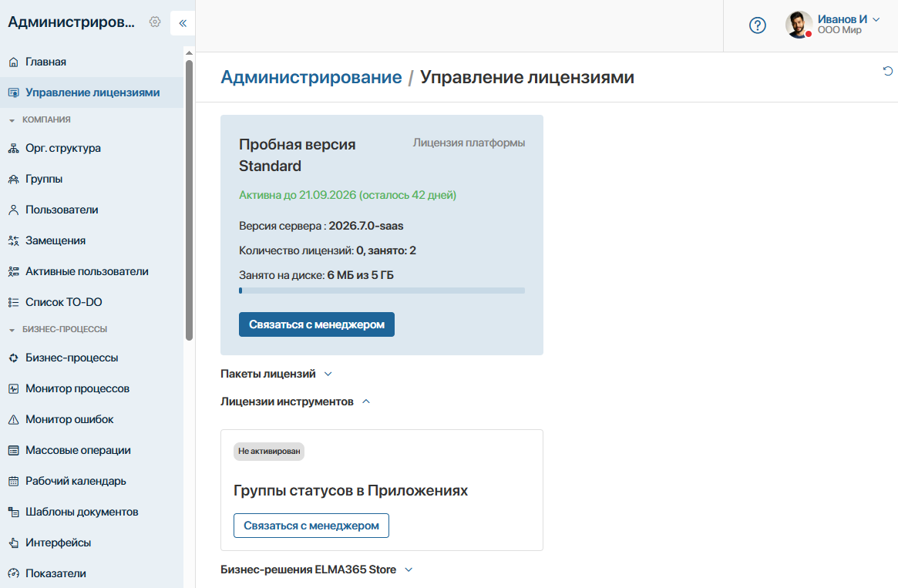The image size is (898, 588).
Task: Click the Количество лицензий: 0, занято: 2 line
Action: tap(328, 250)
